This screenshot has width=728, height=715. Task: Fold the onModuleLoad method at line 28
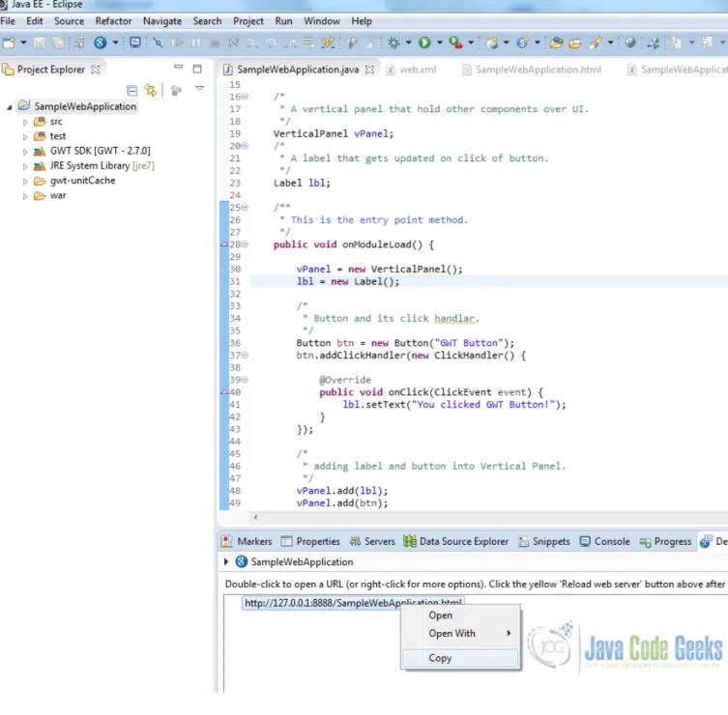(x=245, y=244)
